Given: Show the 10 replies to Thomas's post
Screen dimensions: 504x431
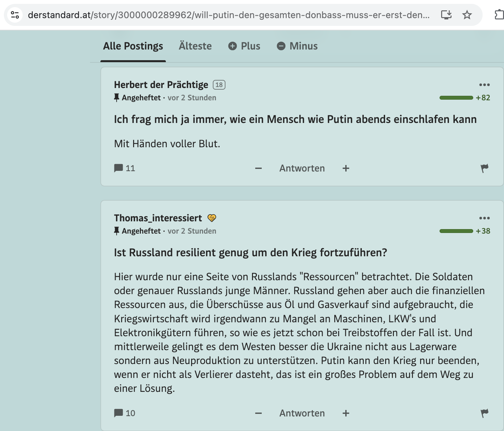Looking at the screenshot, I should [125, 413].
